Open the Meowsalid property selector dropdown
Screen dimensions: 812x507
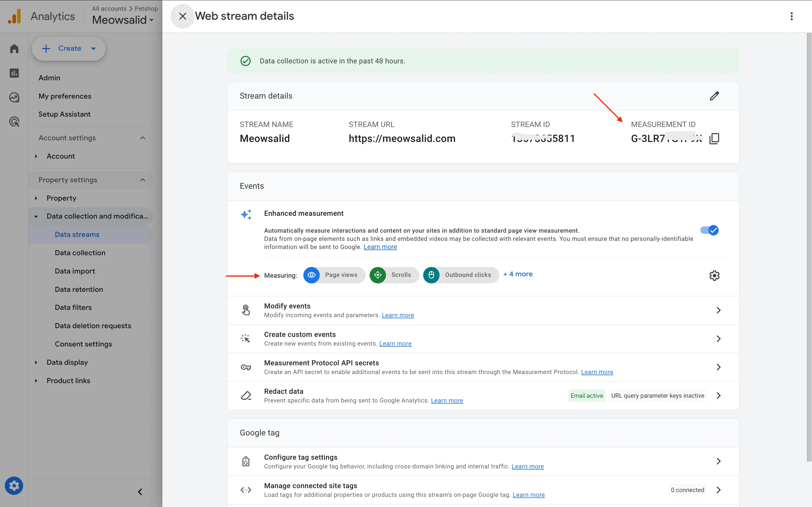click(x=123, y=20)
